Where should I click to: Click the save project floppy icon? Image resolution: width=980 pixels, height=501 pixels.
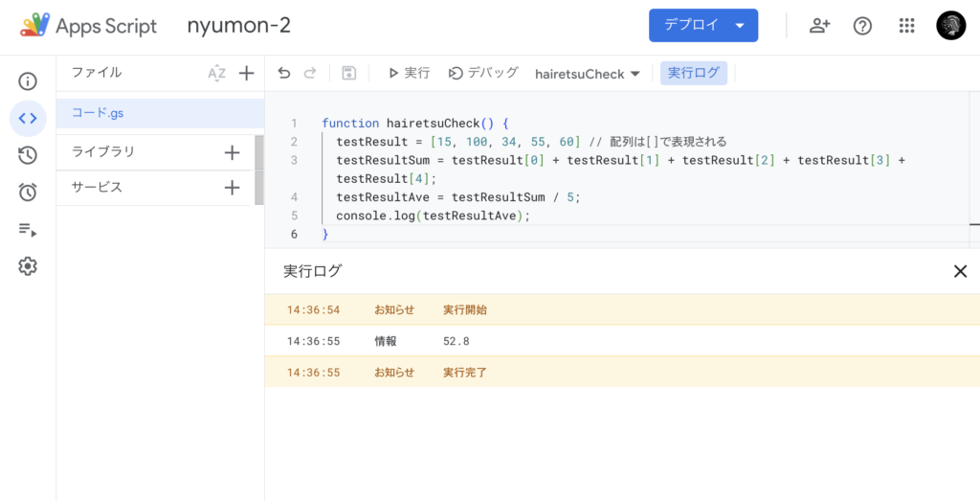click(x=348, y=73)
